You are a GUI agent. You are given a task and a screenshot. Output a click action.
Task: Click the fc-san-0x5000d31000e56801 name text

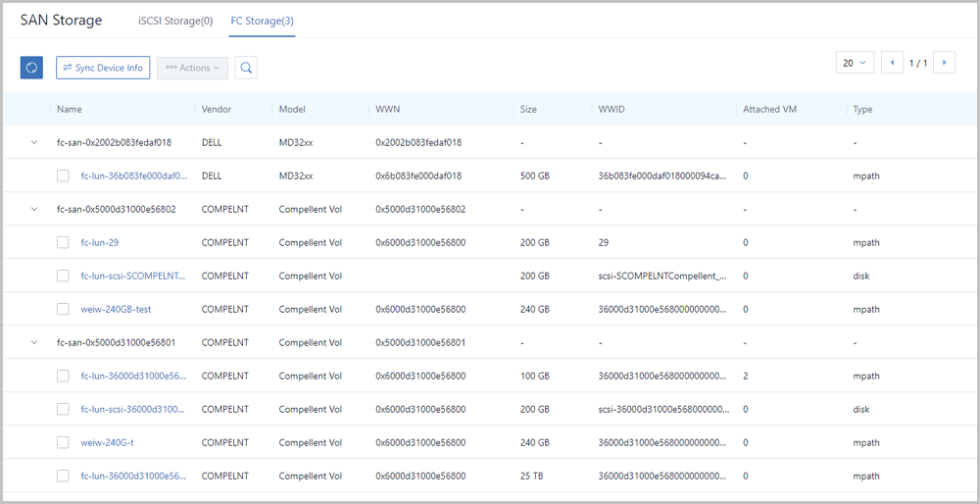click(117, 342)
